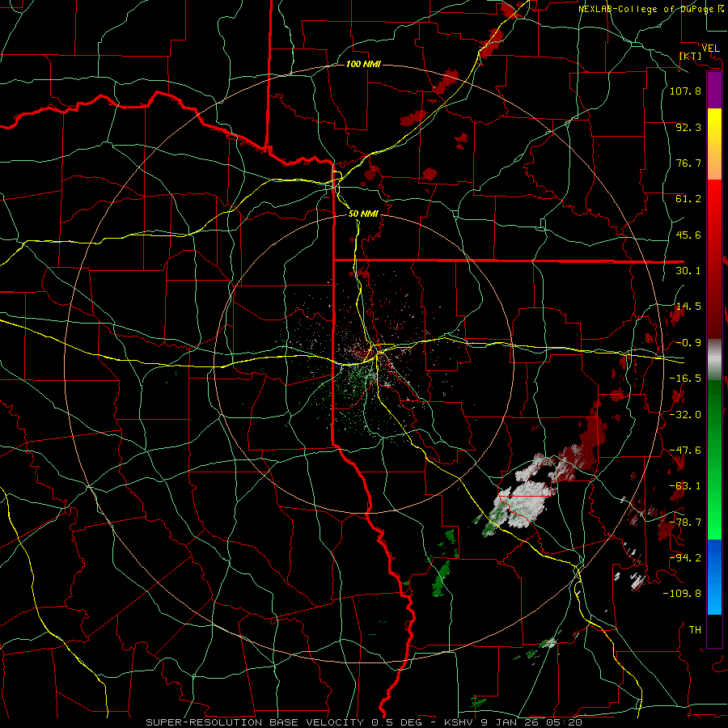728x728 pixels.
Task: Click the 92.3 legend value
Action: tap(688, 127)
